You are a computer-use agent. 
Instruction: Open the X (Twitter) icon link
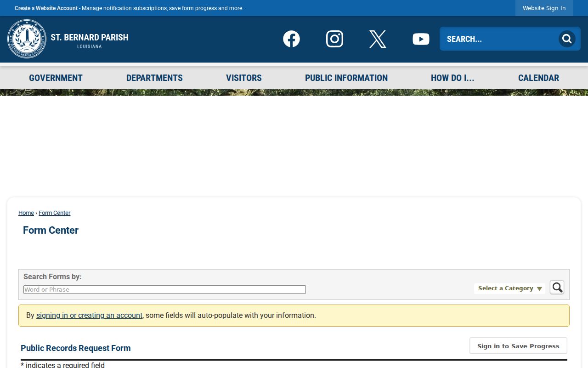click(x=378, y=39)
